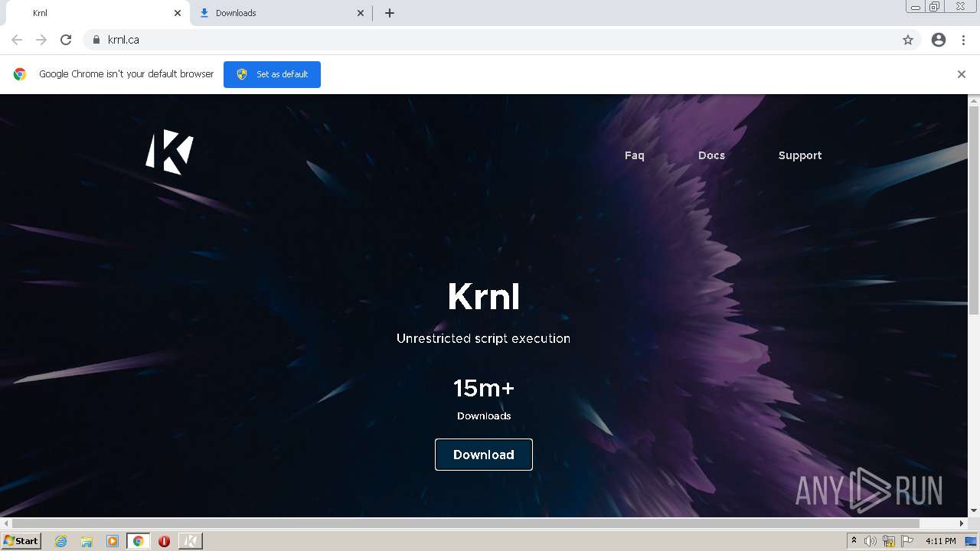Open the Chrome three-dot menu
The height and width of the screenshot is (551, 980).
tap(963, 40)
